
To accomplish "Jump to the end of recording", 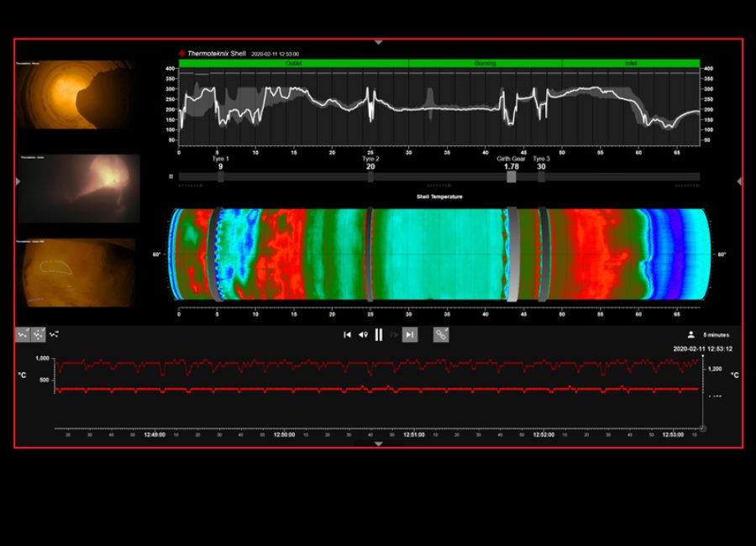I will coord(410,334).
